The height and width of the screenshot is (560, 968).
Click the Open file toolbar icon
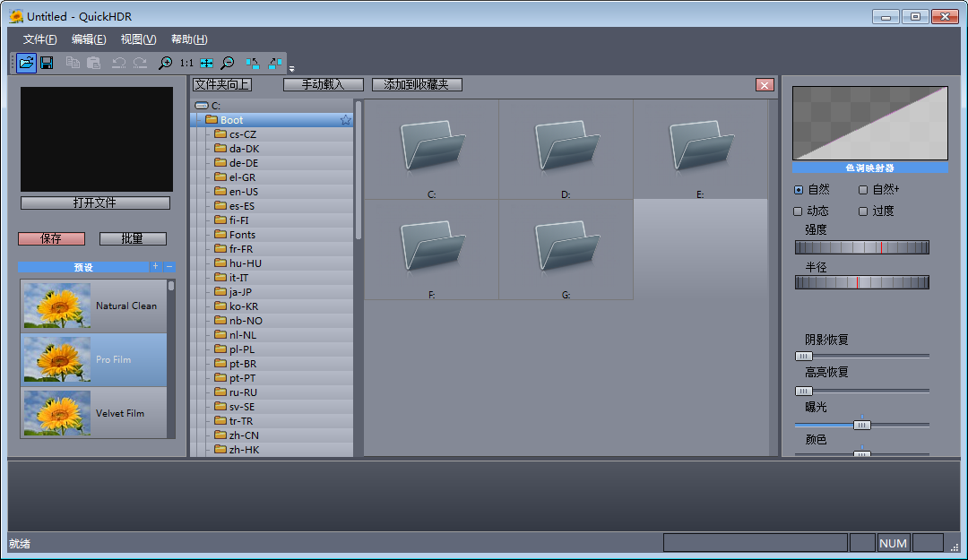(x=26, y=63)
